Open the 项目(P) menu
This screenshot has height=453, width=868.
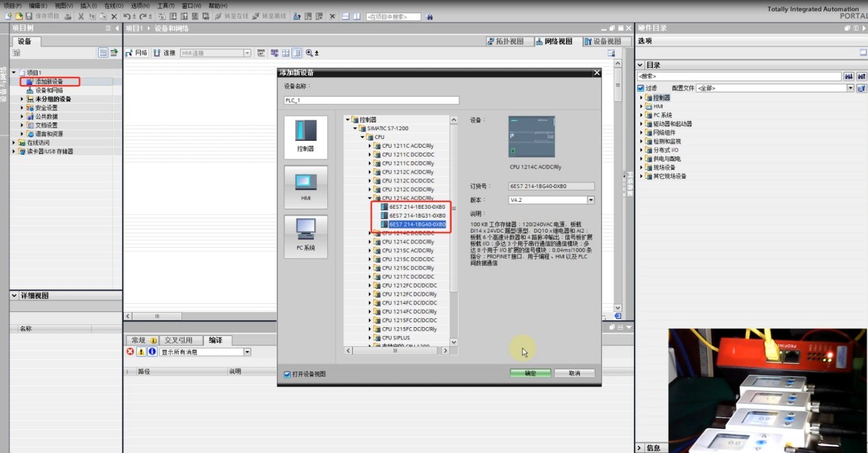click(x=12, y=5)
